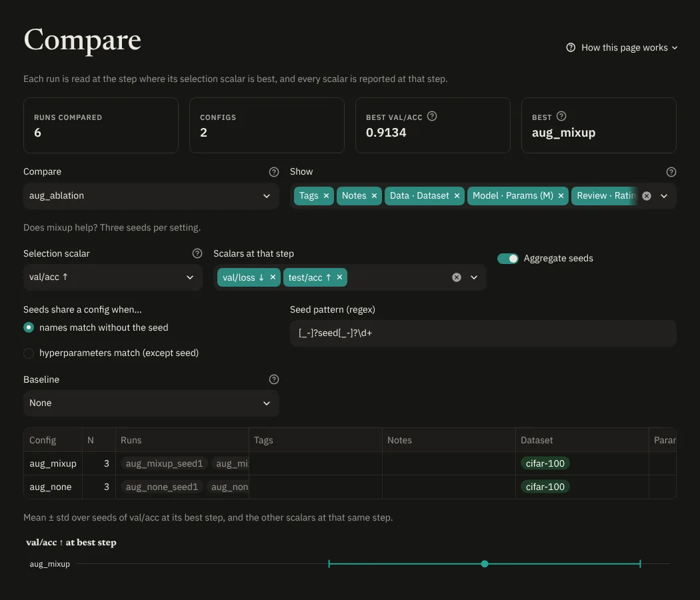Click the Review · Rating chip in Show
This screenshot has height=600, width=700.
pyautogui.click(x=605, y=196)
